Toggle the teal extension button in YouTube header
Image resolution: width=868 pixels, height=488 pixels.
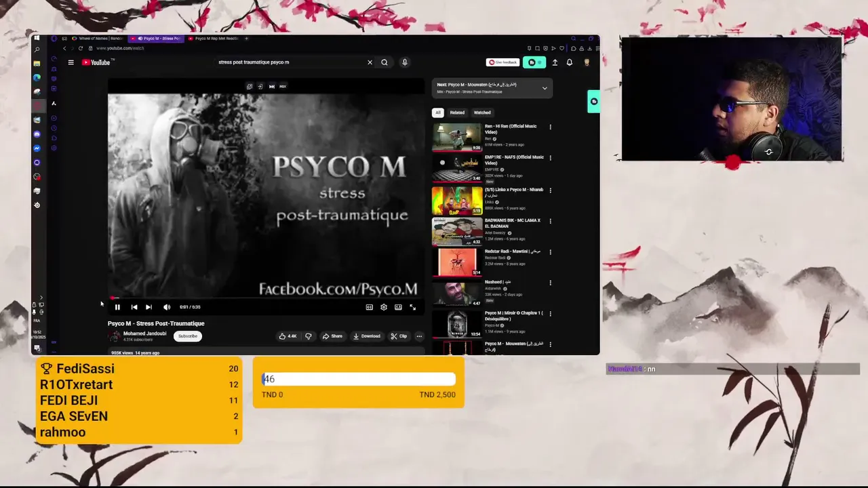(x=535, y=62)
